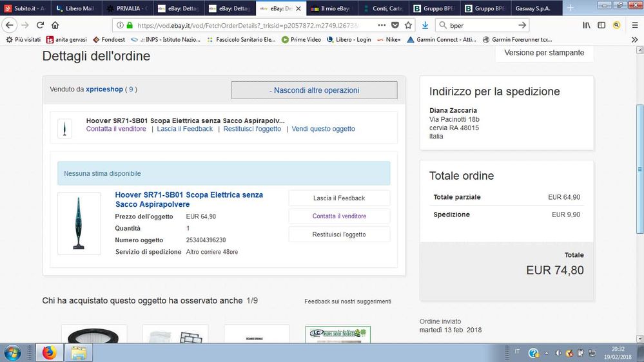The width and height of the screenshot is (644, 362).
Task: Open the small Hoover vacuum thumbnail
Action: (x=64, y=129)
